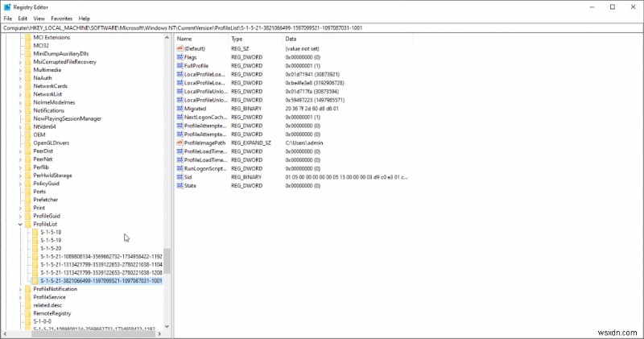
Task: Click the Migrated binary value icon
Action: pyautogui.click(x=180, y=109)
